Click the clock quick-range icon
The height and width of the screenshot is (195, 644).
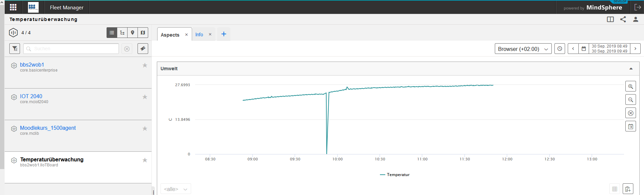point(560,49)
